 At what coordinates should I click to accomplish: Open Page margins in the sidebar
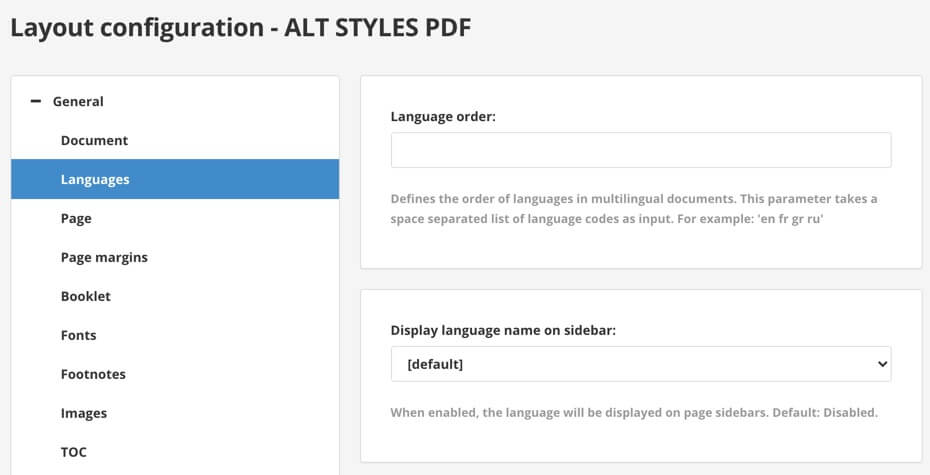coord(104,257)
